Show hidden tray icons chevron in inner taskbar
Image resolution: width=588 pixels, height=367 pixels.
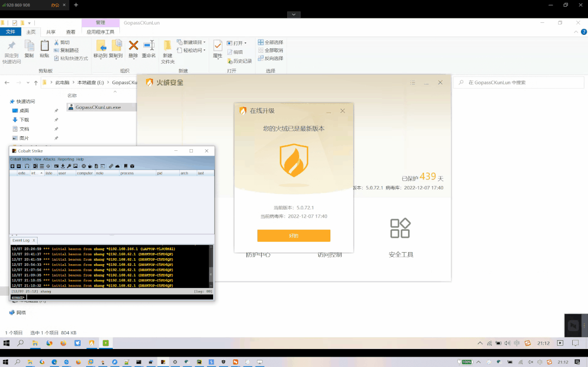pos(480,343)
